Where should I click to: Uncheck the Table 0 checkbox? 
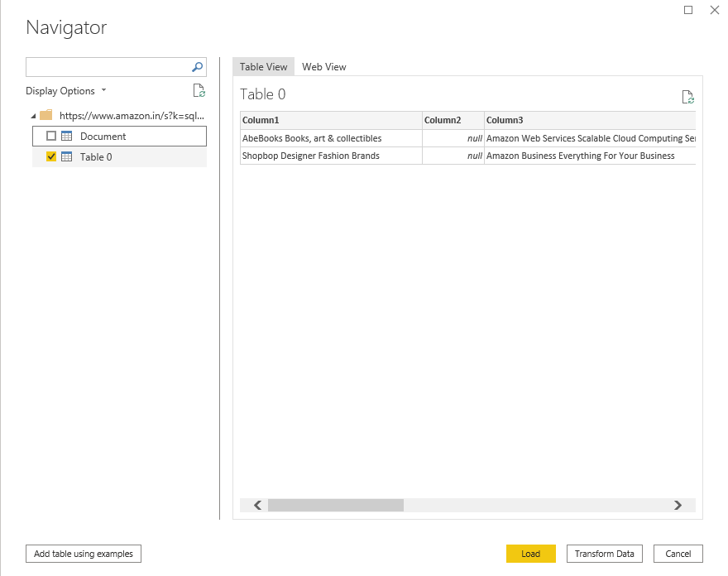pos(51,156)
